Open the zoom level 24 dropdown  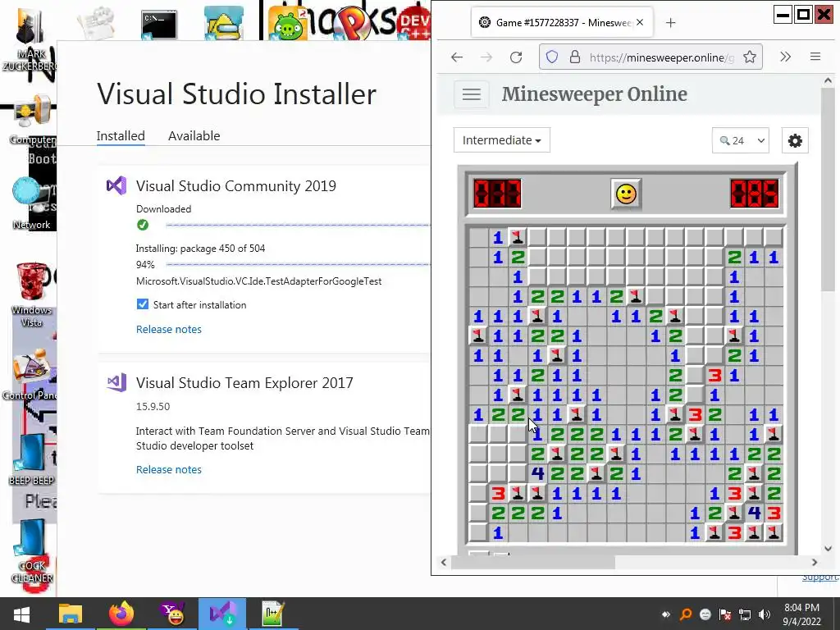(741, 140)
